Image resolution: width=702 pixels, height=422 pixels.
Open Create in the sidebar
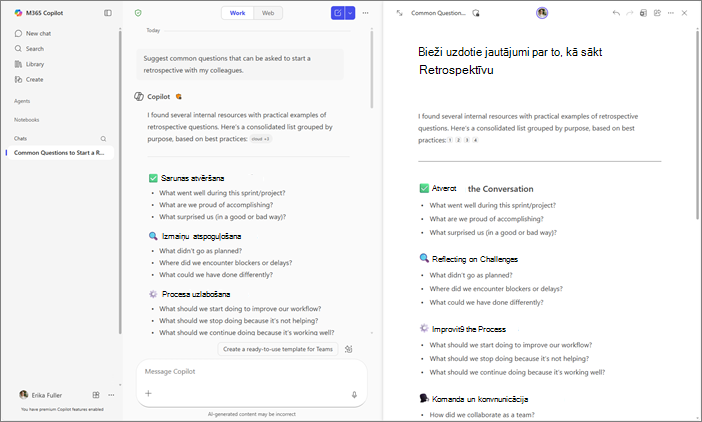pyautogui.click(x=29, y=79)
